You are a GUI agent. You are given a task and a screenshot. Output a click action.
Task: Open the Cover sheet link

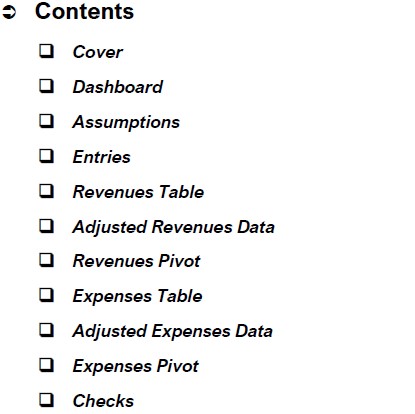[x=98, y=52]
